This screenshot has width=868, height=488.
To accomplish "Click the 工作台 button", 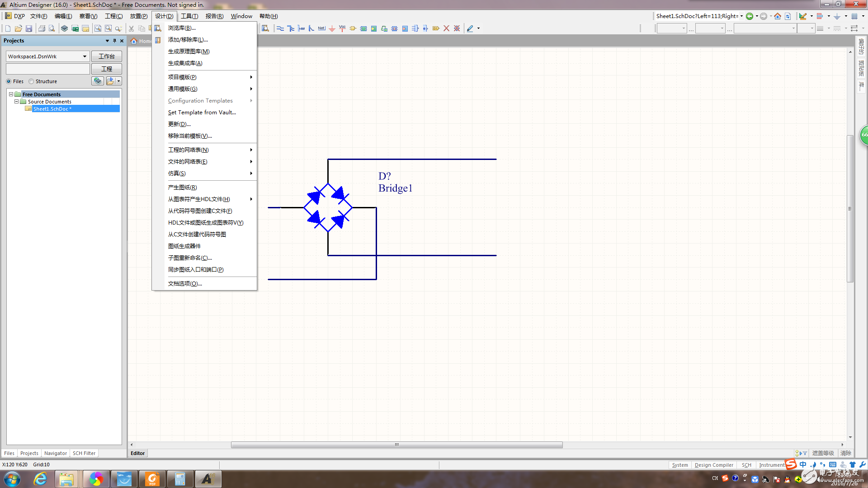I will click(107, 56).
